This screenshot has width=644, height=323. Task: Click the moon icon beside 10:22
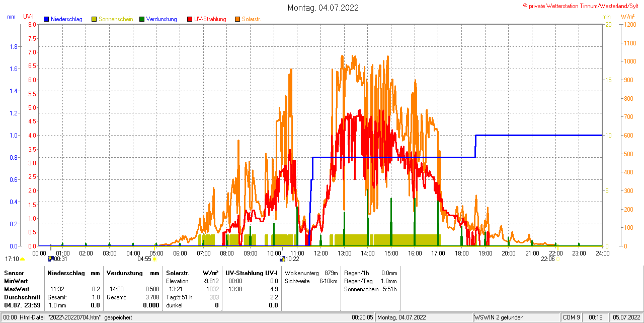[283, 259]
